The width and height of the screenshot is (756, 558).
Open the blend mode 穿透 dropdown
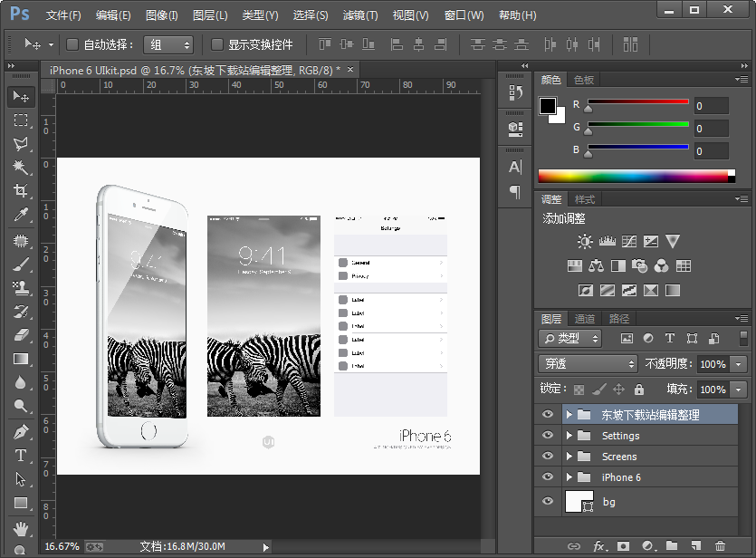tap(588, 363)
